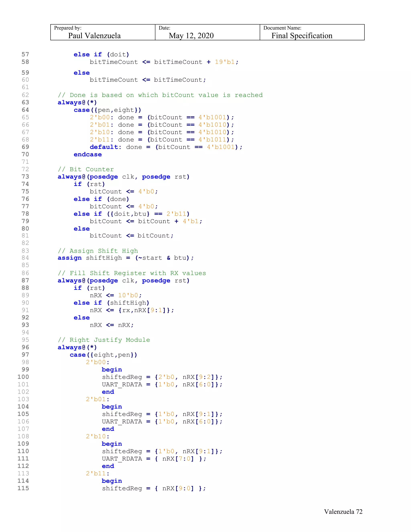The width and height of the screenshot is (411, 532).
Task: Click the comment "// Assign Shift High"
Action: [x=98, y=251]
